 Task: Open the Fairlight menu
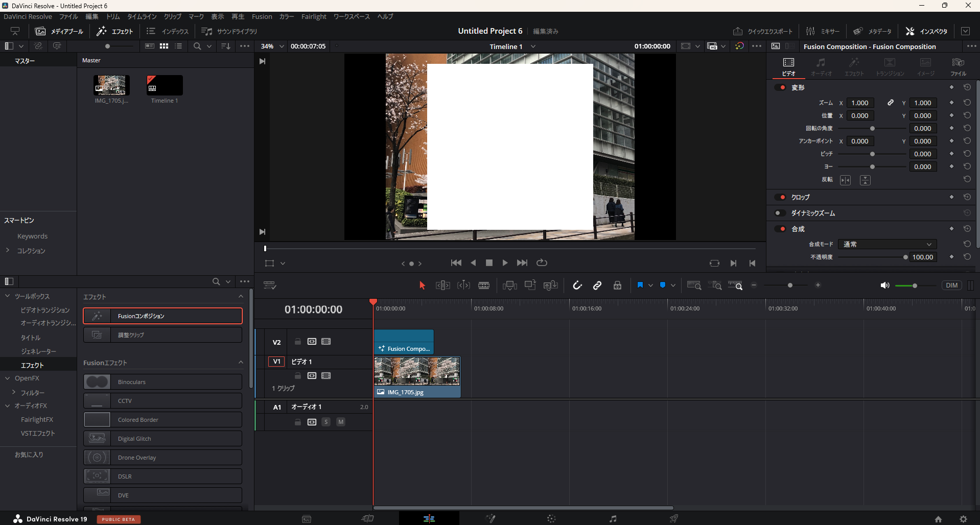tap(313, 16)
